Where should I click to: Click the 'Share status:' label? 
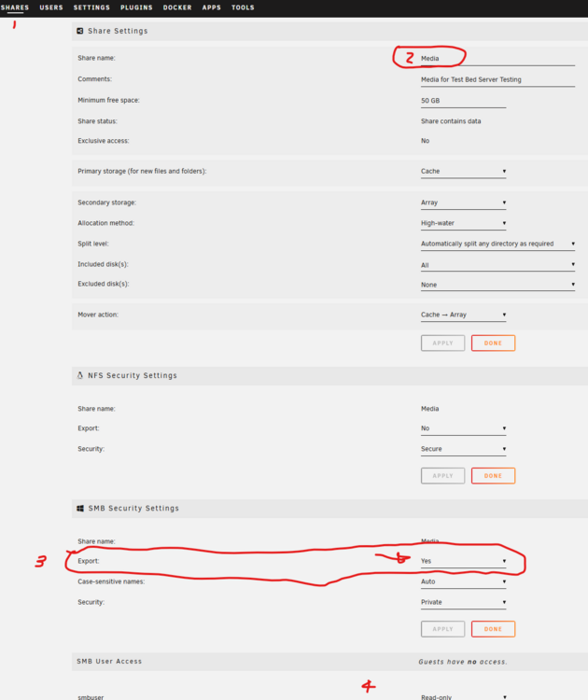97,121
